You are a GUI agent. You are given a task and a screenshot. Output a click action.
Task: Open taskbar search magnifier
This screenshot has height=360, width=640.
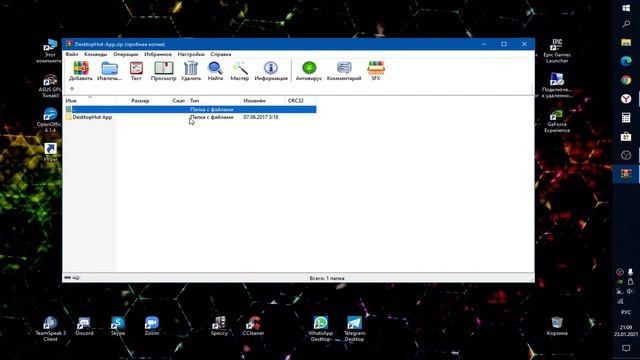(626, 24)
